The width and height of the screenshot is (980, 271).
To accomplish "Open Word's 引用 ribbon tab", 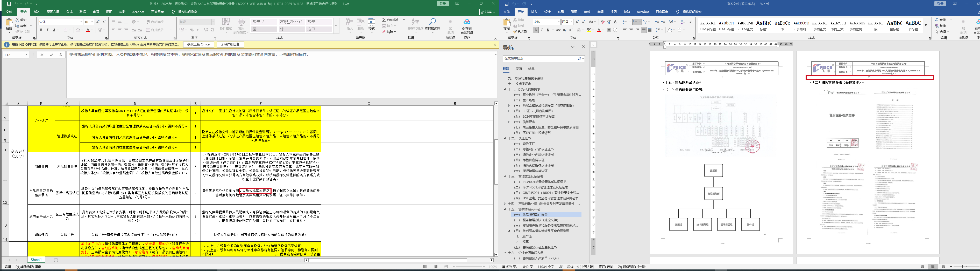I will [574, 12].
